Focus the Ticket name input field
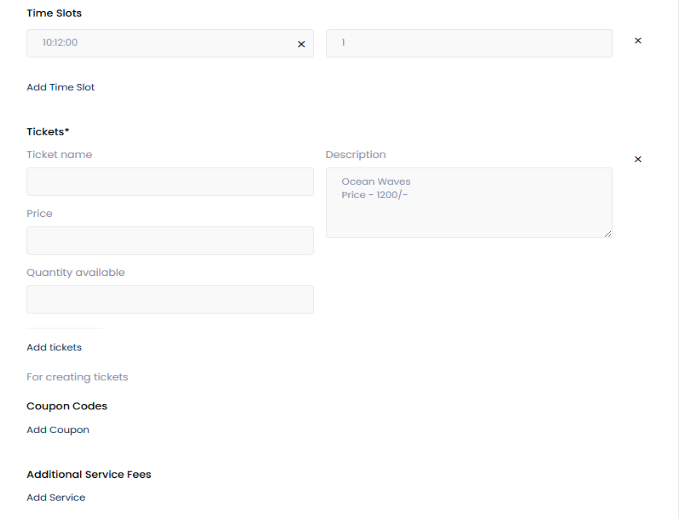The image size is (681, 518). tap(170, 182)
